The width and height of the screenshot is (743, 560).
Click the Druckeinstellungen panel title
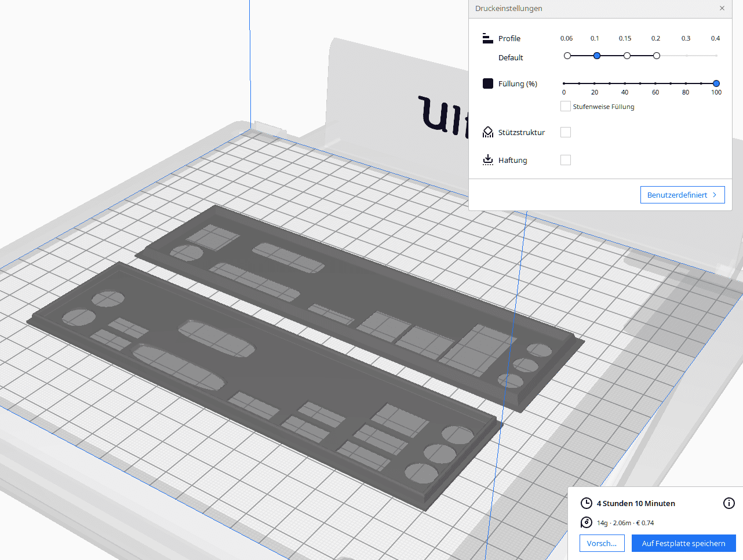pyautogui.click(x=509, y=8)
